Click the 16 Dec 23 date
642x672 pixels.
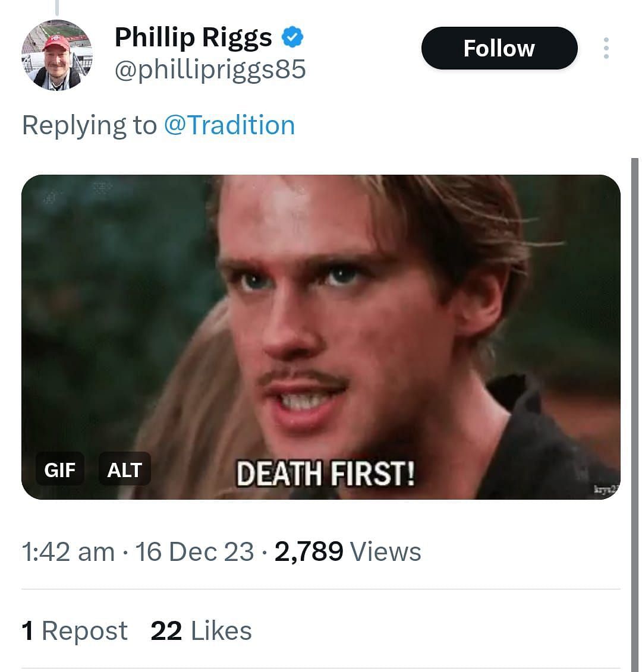[194, 552]
